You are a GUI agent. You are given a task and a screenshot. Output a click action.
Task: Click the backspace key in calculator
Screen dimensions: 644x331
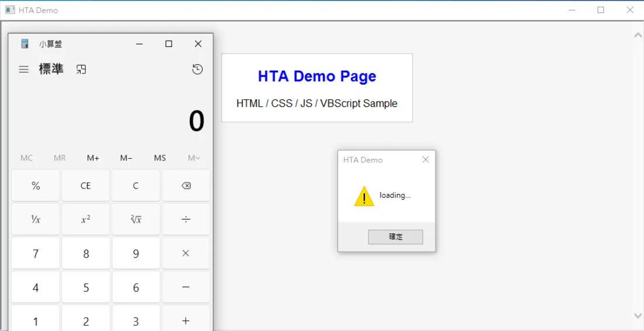click(186, 186)
